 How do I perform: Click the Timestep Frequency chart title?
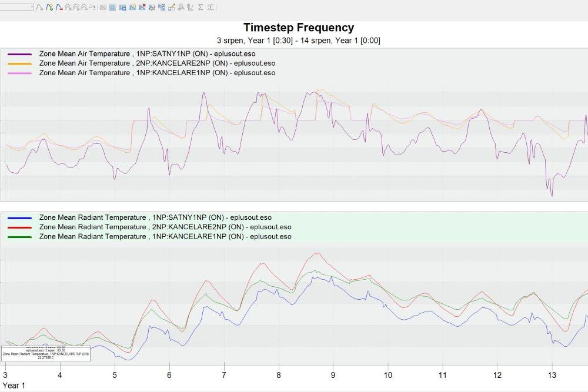pyautogui.click(x=299, y=28)
